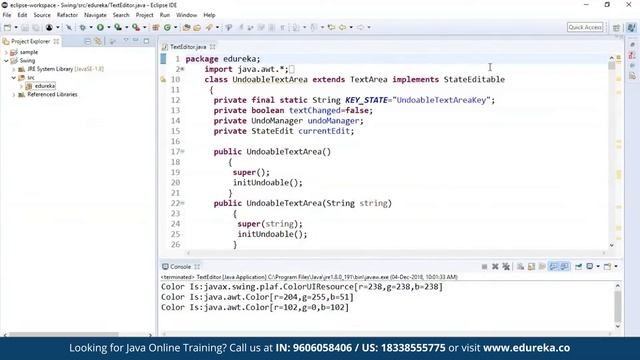Click the Pin Console icon
The image size is (640, 360).
coord(578,267)
